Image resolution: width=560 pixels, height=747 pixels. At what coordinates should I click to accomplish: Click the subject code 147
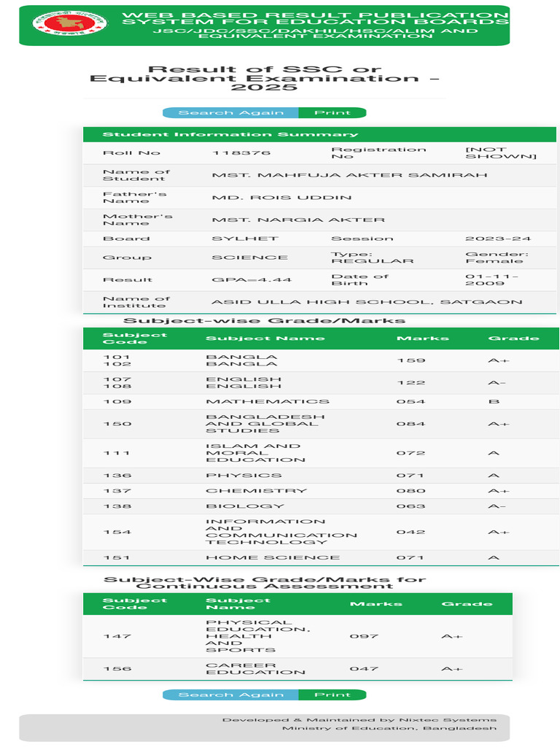(117, 636)
